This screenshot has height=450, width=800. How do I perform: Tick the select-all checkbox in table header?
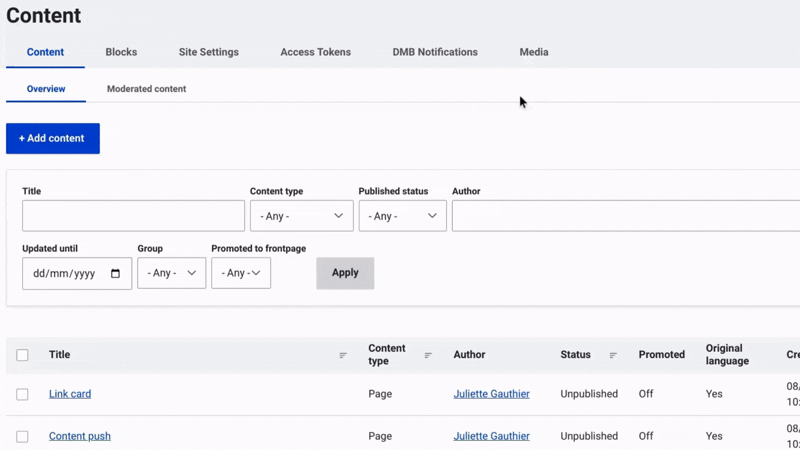pyautogui.click(x=22, y=355)
